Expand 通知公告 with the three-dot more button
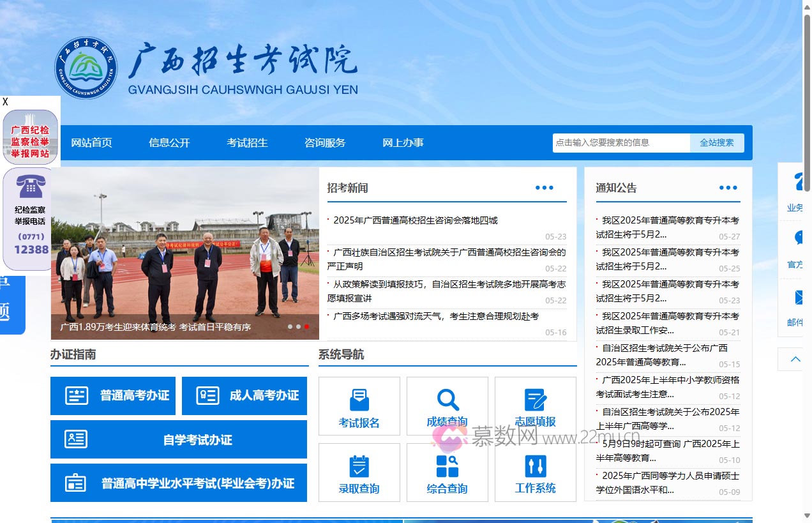 728,188
